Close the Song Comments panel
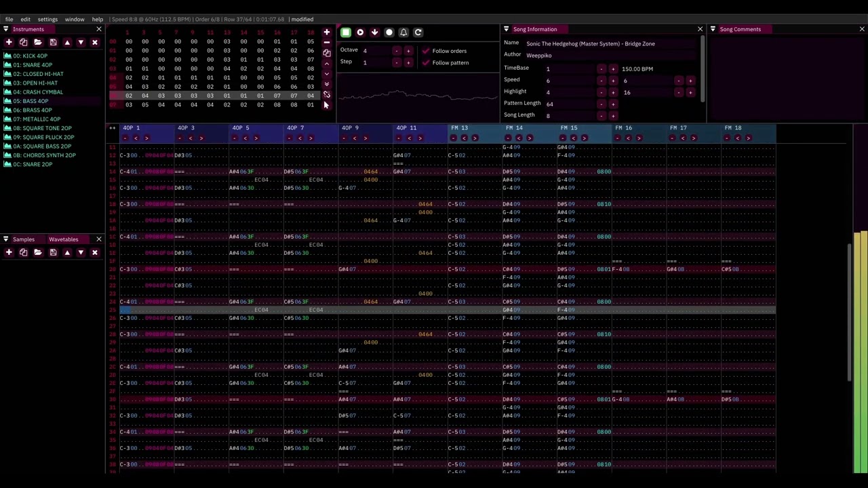Viewport: 868px width, 488px height. (862, 29)
